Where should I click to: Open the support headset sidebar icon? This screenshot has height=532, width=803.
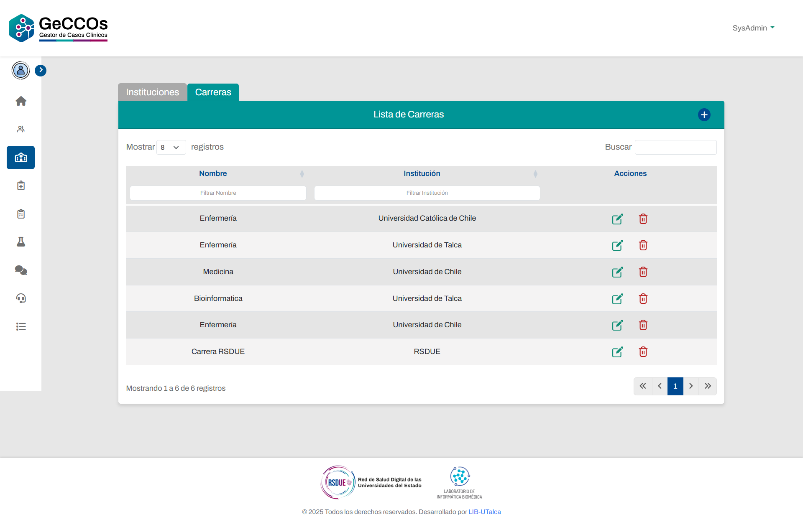21,298
